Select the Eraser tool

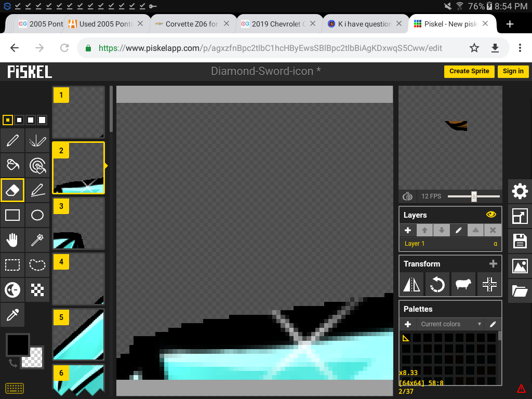[x=12, y=190]
